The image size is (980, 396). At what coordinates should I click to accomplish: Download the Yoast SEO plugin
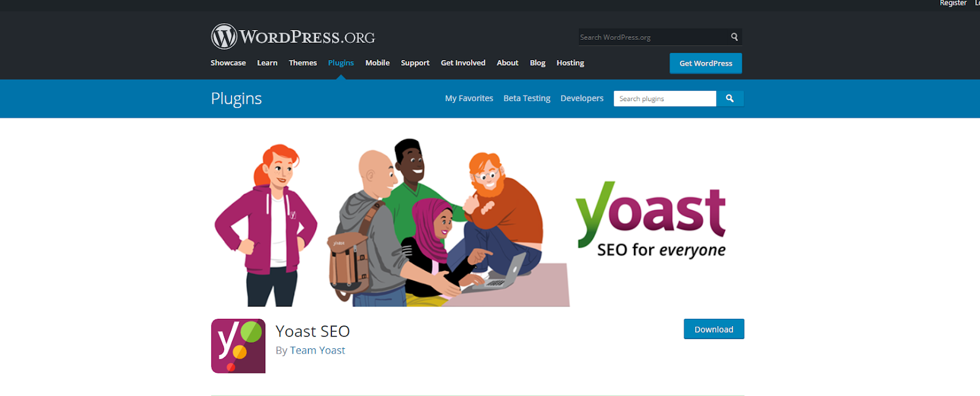pyautogui.click(x=714, y=329)
